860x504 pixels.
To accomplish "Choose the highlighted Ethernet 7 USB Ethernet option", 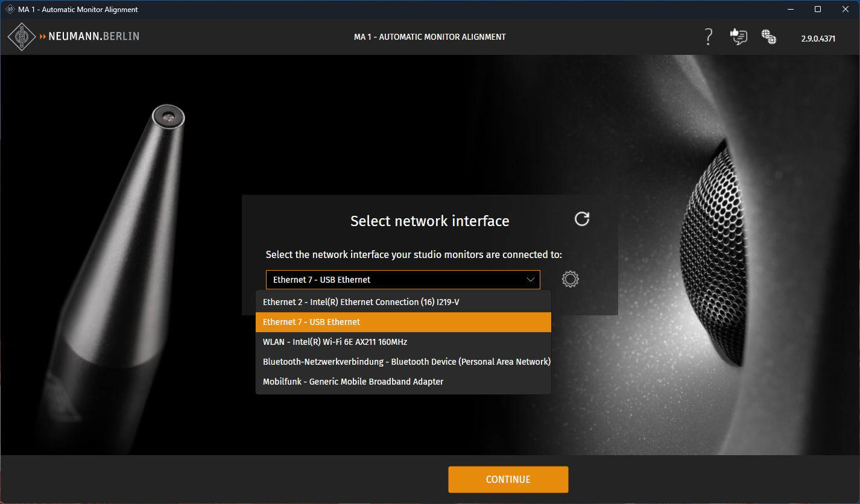I will point(403,322).
